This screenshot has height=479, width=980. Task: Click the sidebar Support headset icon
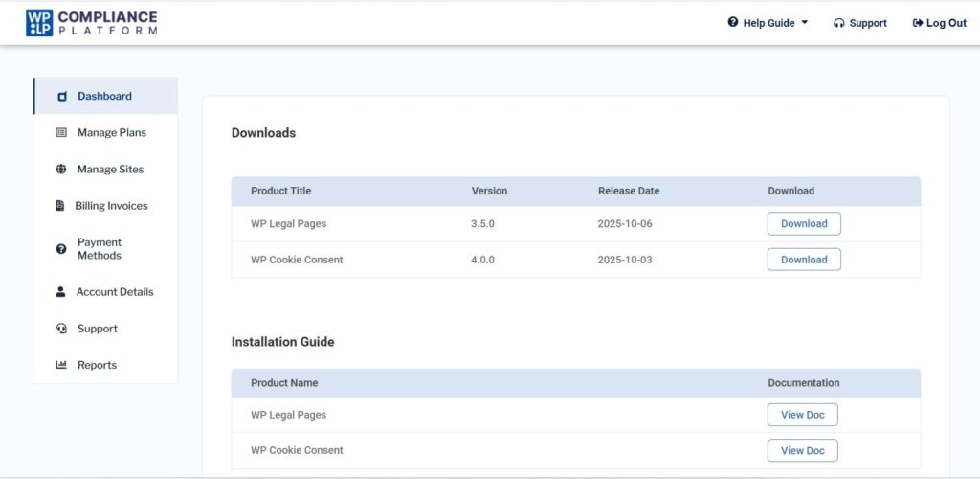coord(61,329)
